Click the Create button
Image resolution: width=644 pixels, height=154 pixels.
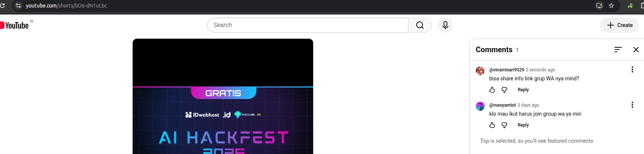pos(620,25)
